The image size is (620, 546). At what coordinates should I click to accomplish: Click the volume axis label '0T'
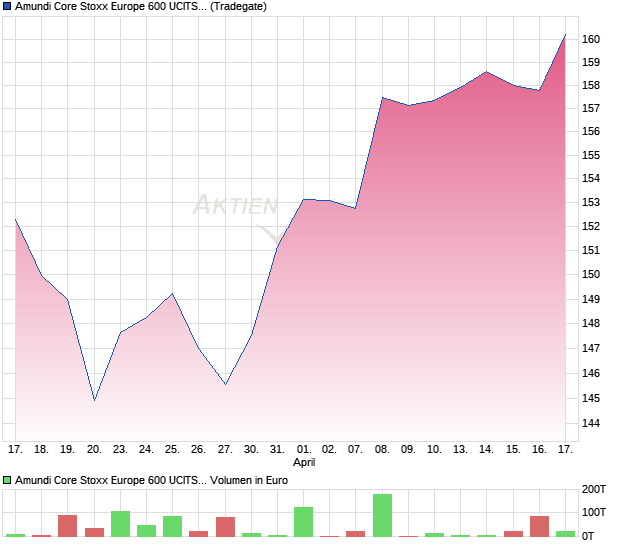pyautogui.click(x=588, y=537)
